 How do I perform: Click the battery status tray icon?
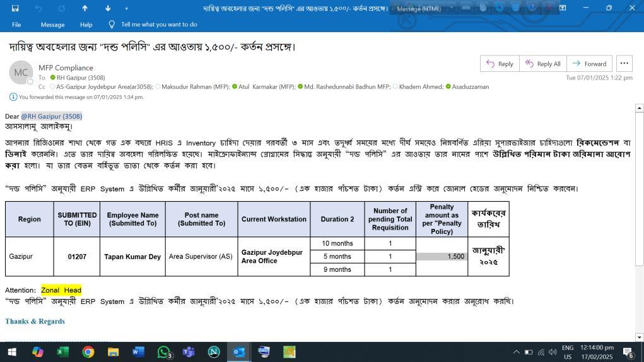coord(529,352)
